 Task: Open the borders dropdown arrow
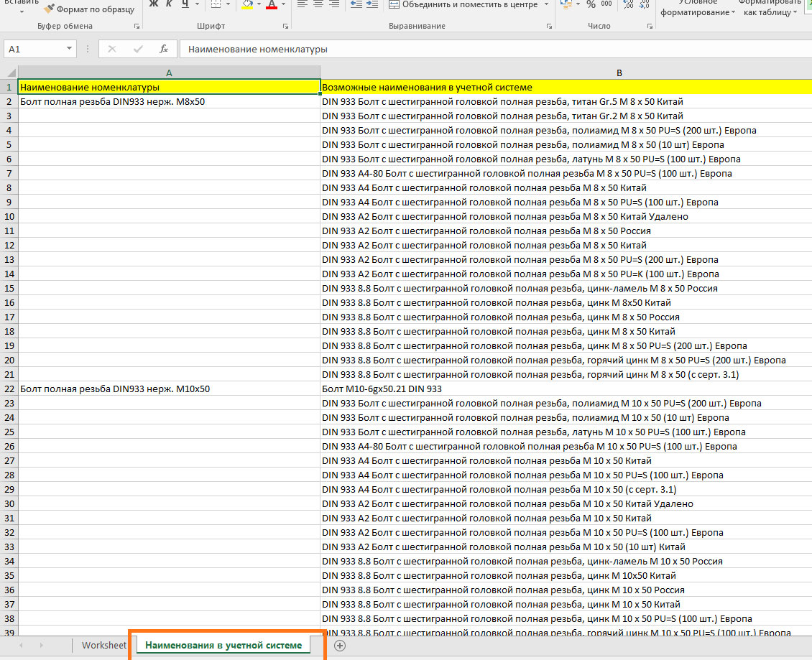tap(229, 5)
